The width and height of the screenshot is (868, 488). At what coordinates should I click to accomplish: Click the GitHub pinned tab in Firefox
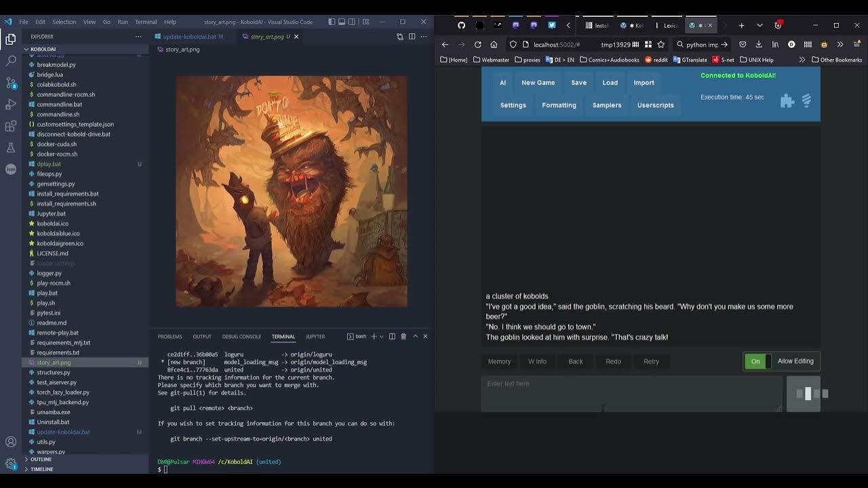pos(462,25)
